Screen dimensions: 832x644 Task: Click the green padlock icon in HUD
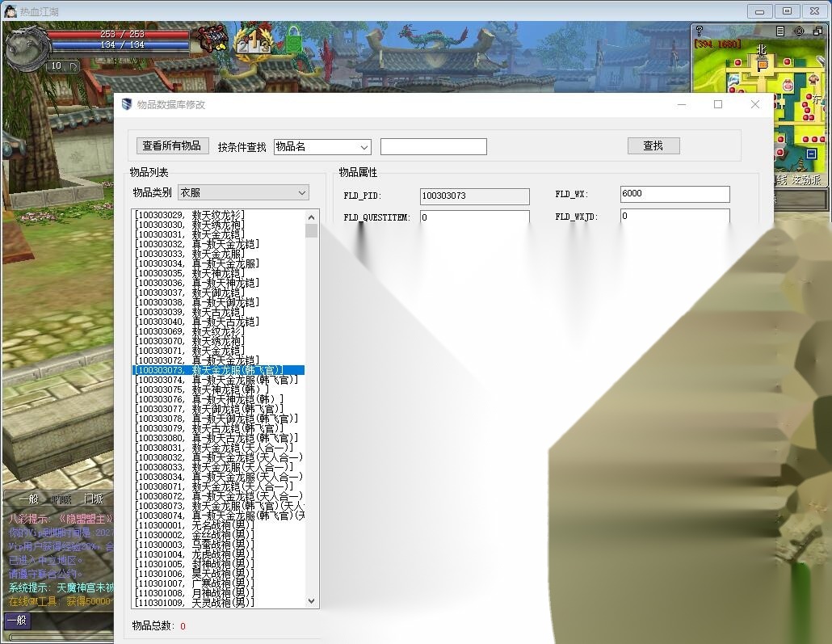click(x=293, y=41)
